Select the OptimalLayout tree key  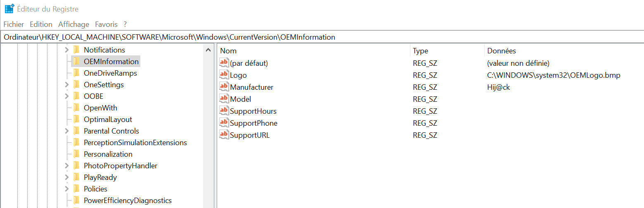(x=108, y=119)
